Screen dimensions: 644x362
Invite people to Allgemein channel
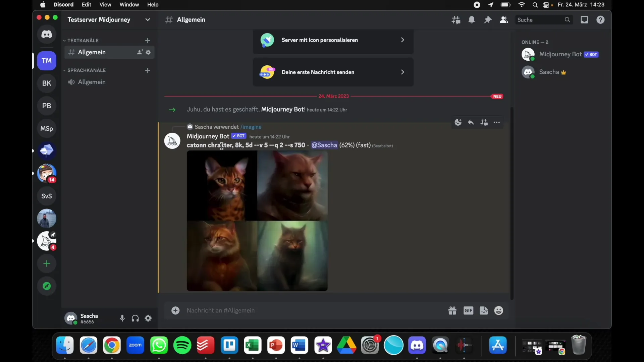pyautogui.click(x=140, y=52)
